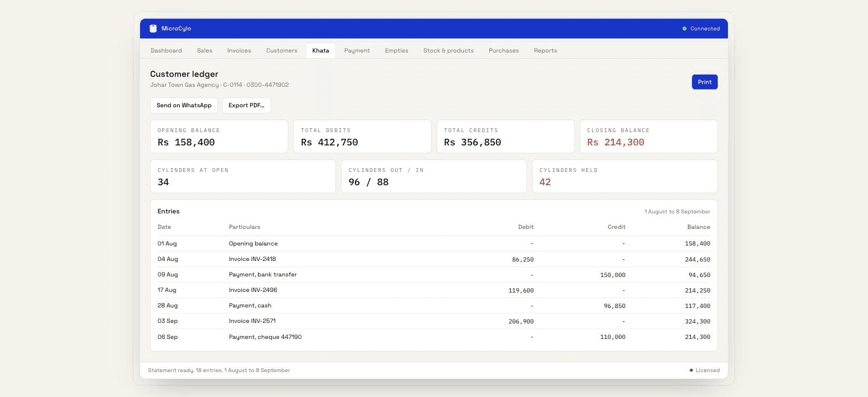Send the ledger on WhatsApp
This screenshot has width=868, height=397.
pos(184,105)
